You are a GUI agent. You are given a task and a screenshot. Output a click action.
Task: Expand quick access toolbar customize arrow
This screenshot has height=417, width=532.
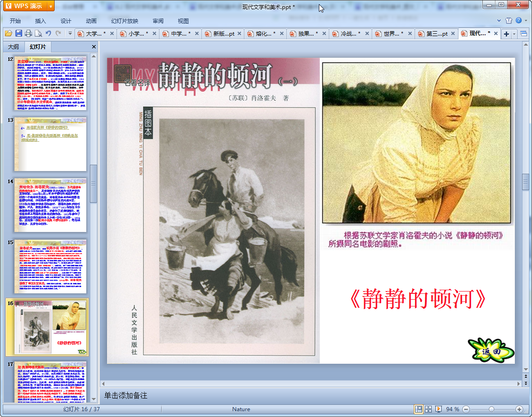(x=70, y=33)
